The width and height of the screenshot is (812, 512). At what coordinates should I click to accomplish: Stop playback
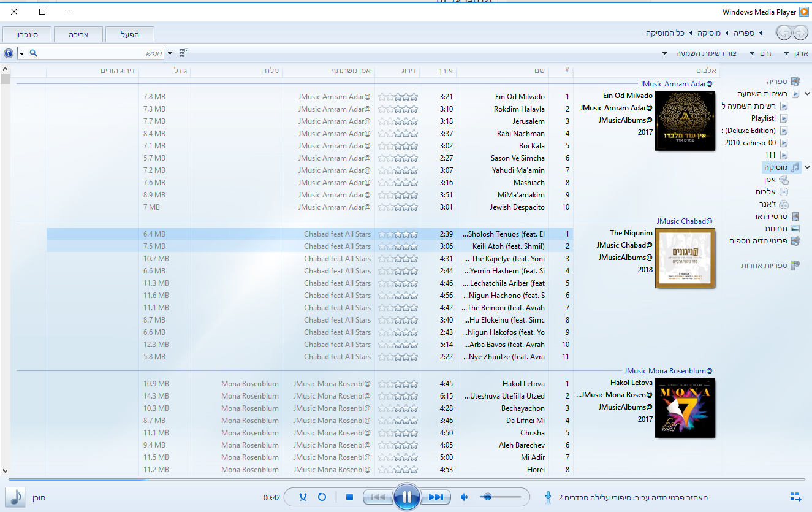[349, 497]
